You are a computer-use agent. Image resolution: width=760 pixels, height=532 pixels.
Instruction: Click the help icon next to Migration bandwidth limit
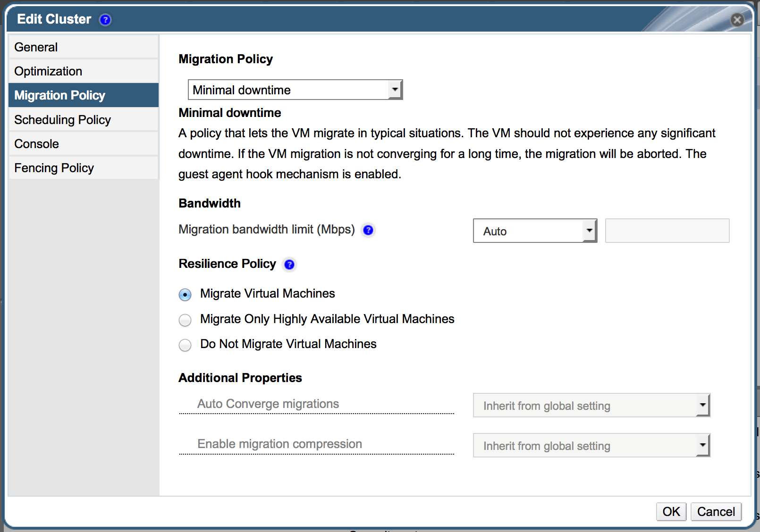[368, 230]
